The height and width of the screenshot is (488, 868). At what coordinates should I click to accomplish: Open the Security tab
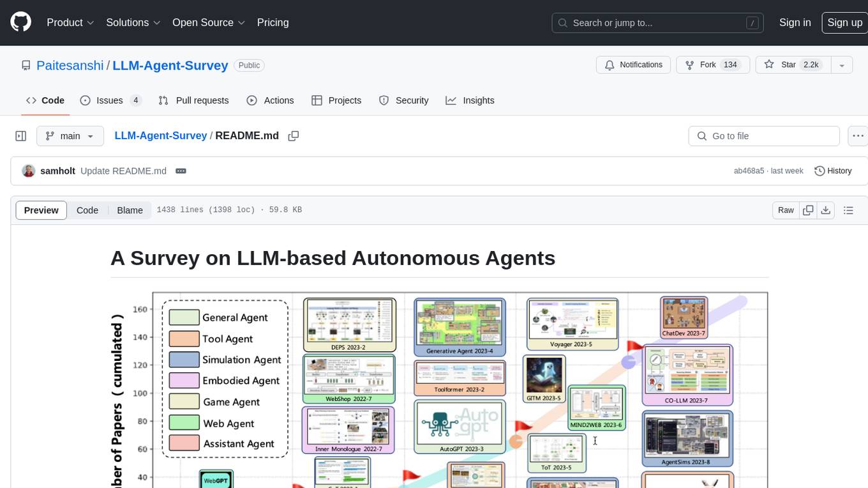coord(404,100)
